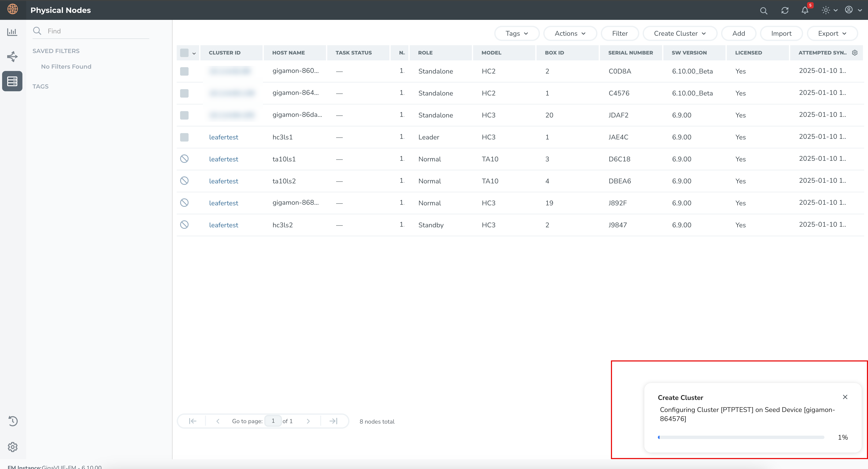Click the refresh icon in top bar

[x=785, y=10]
